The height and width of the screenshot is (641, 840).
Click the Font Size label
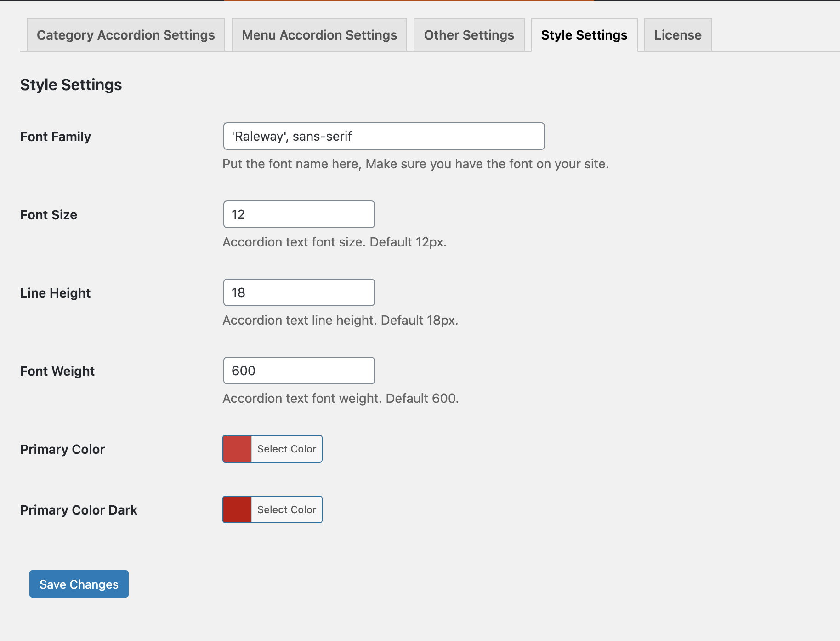48,214
